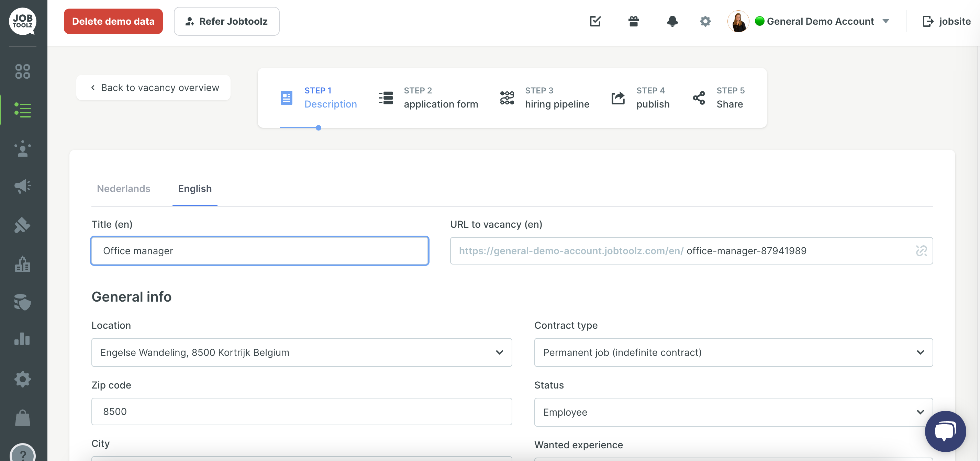Click the company buildings icon in sidebar
The width and height of the screenshot is (980, 461).
22,263
